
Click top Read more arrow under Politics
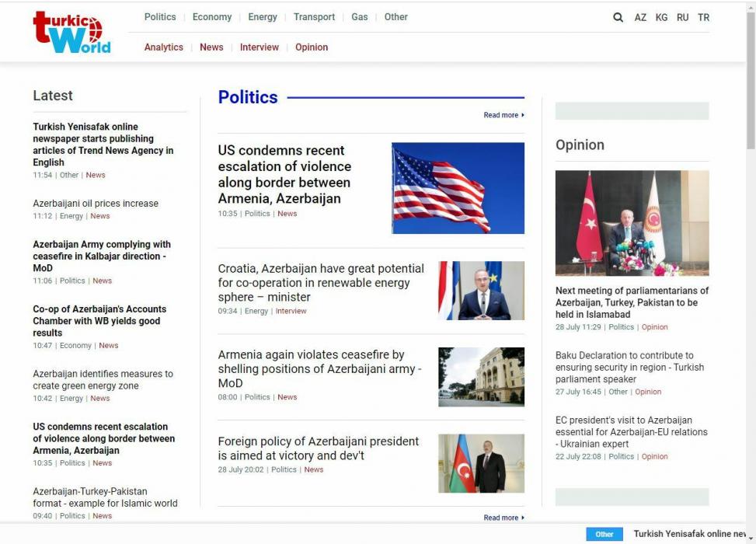[503, 115]
